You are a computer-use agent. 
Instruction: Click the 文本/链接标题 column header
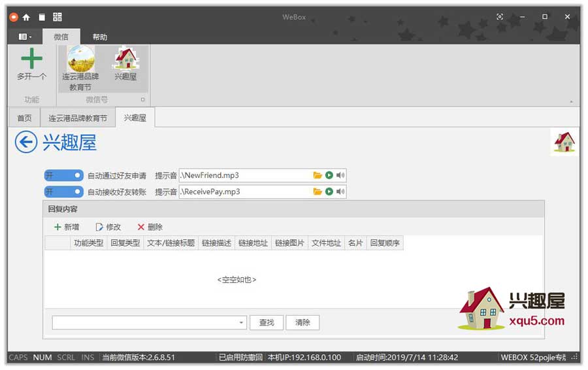(171, 243)
